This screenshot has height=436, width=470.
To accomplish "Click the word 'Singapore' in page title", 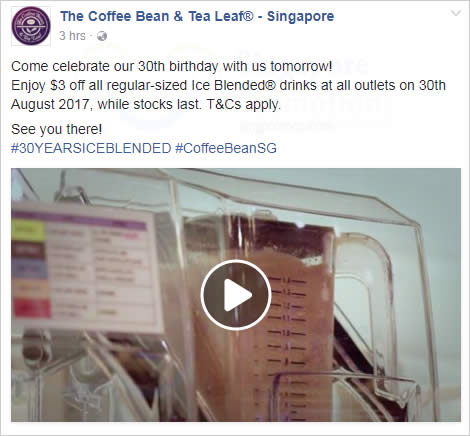I will 300,16.
